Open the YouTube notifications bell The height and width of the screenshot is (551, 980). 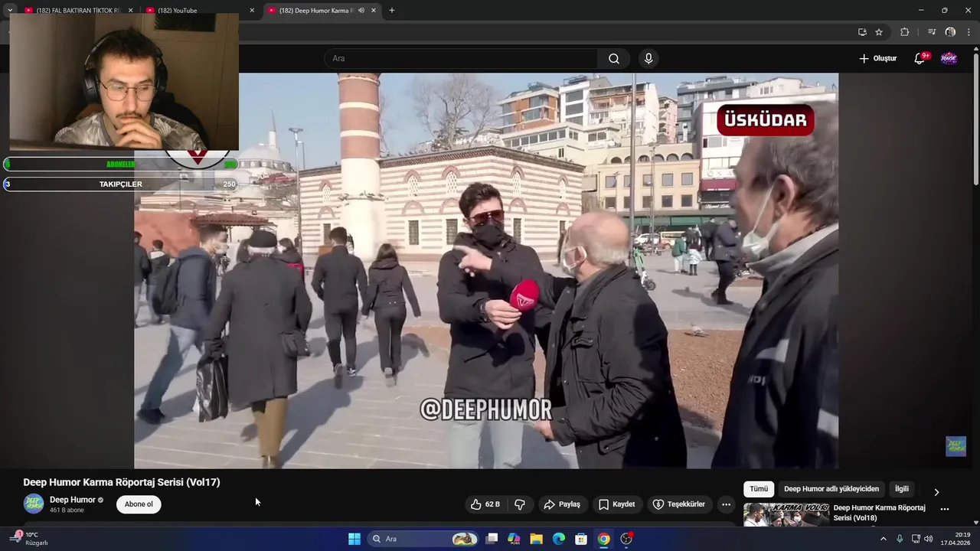[x=920, y=59]
